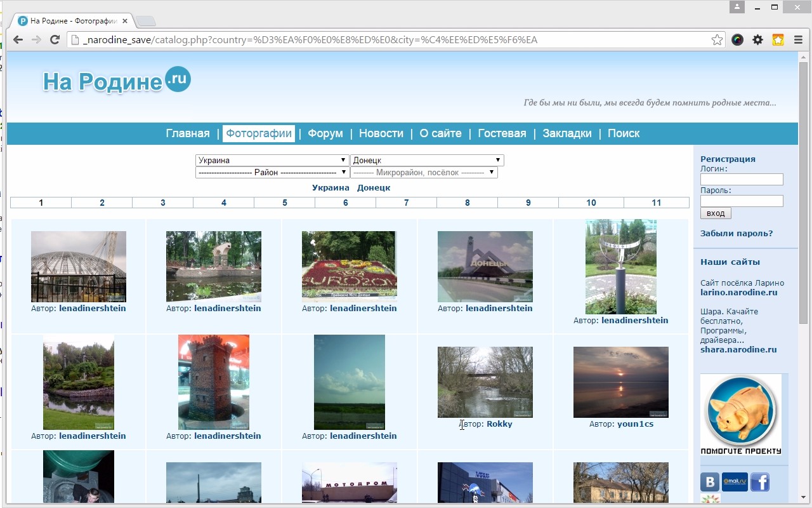Open the Новости menu item
812x508 pixels.
tap(381, 133)
